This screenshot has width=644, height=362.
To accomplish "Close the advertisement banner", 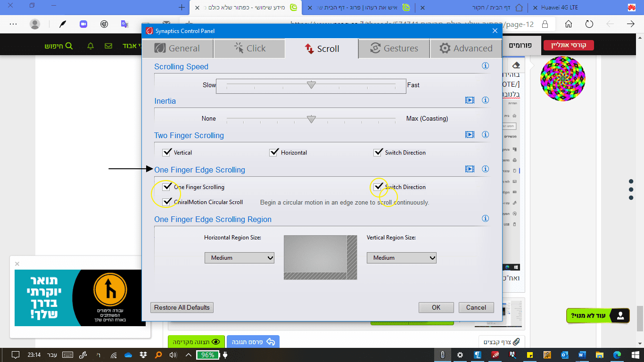I will pos(17,263).
